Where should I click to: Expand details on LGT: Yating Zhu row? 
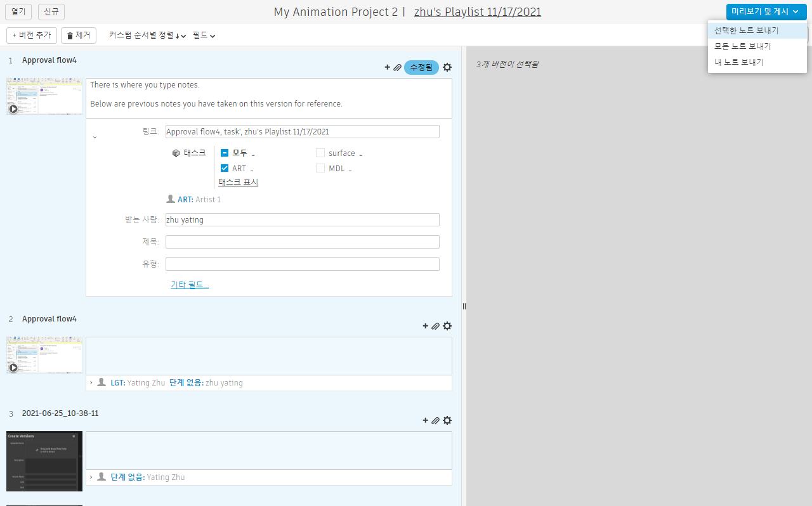(91, 382)
